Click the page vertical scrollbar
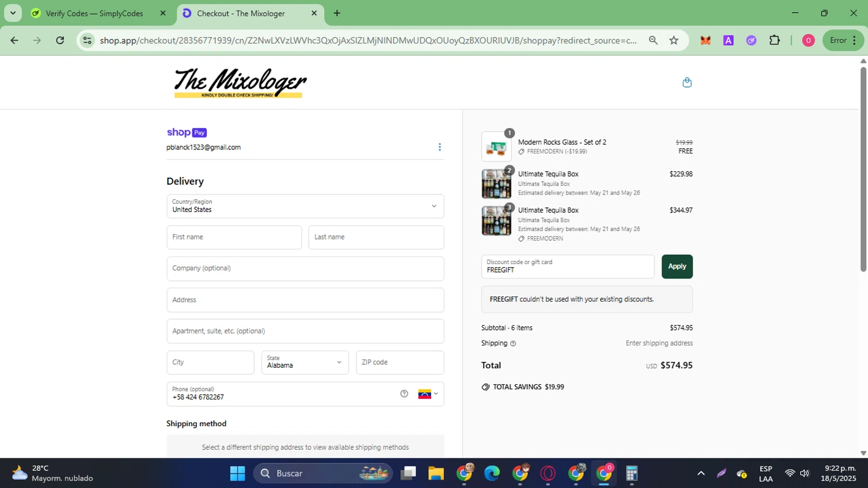The width and height of the screenshot is (868, 488). pos(863,170)
